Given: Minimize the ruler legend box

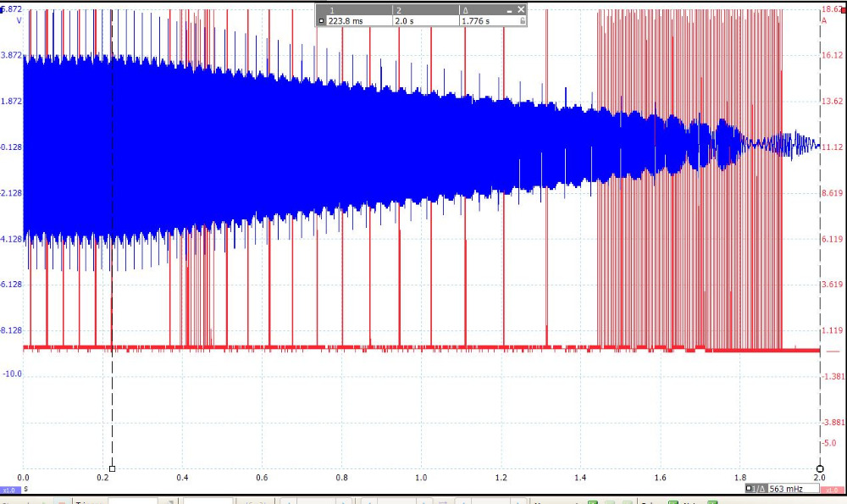Looking at the screenshot, I should [510, 9].
